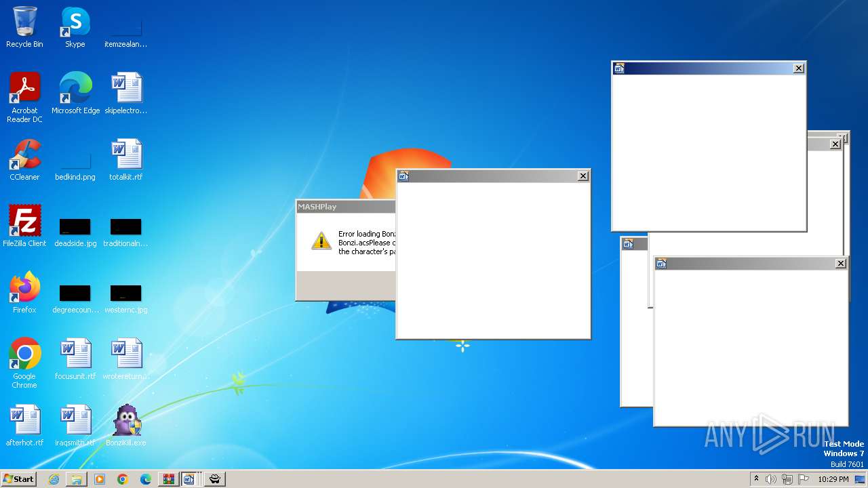Select the iraqsmith.rtf document icon
Viewport: 868px width, 488px height.
click(x=75, y=426)
